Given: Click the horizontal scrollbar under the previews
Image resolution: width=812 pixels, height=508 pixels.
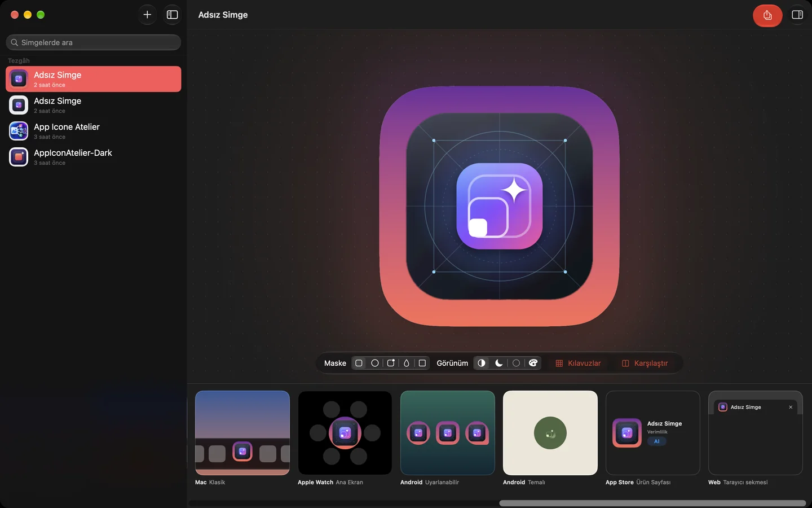Looking at the screenshot, I should click(x=652, y=503).
